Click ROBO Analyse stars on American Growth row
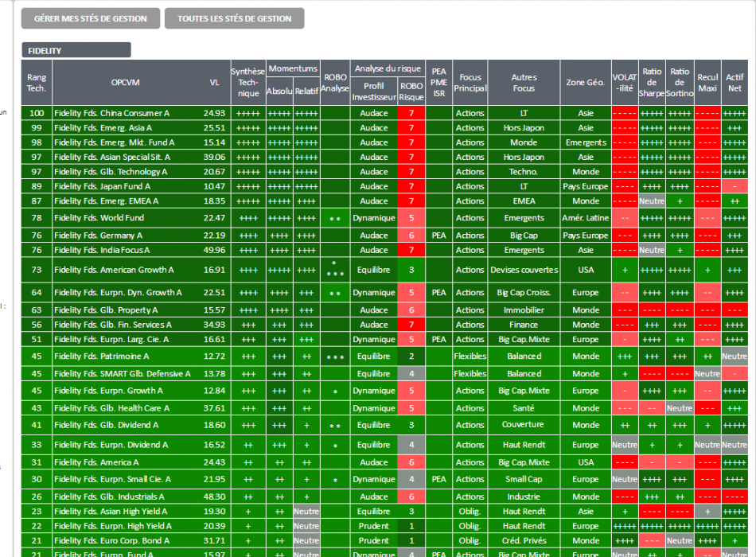 tap(335, 270)
